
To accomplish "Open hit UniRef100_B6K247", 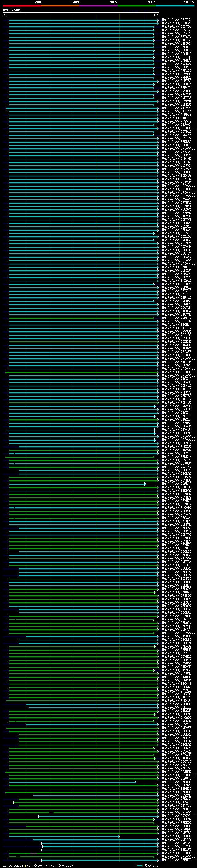I will click(177, 454).
